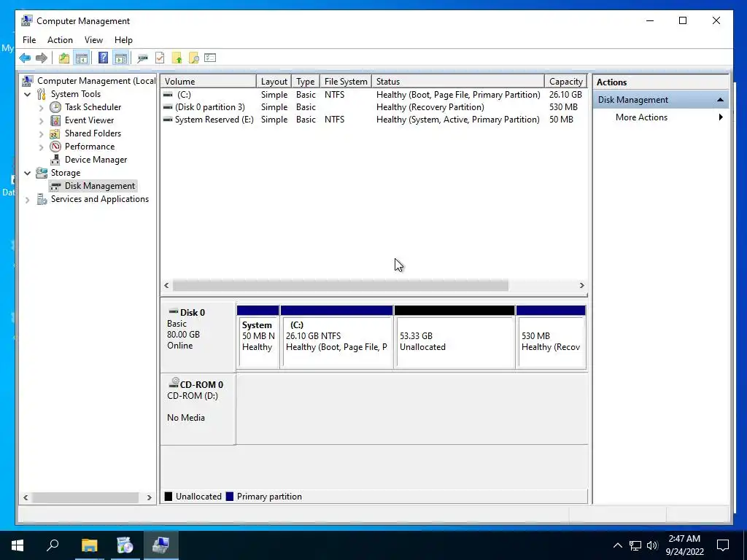Select (C:) volume row in list

point(373,95)
